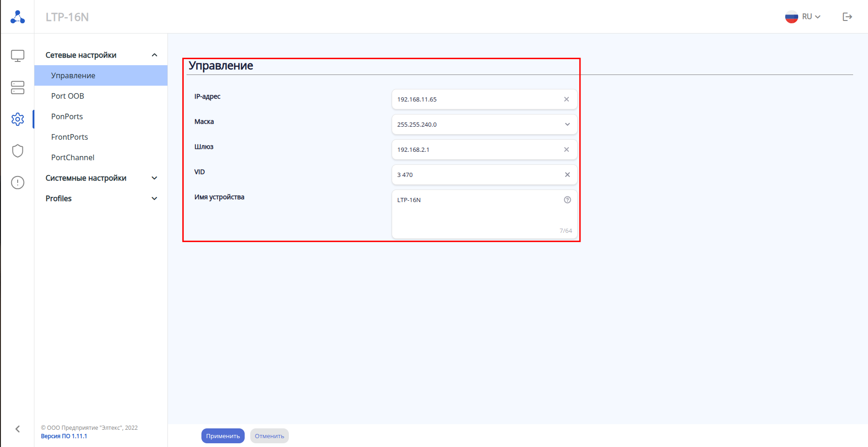The width and height of the screenshot is (868, 447).
Task: Clear the Шлюз gateway field
Action: coord(567,149)
